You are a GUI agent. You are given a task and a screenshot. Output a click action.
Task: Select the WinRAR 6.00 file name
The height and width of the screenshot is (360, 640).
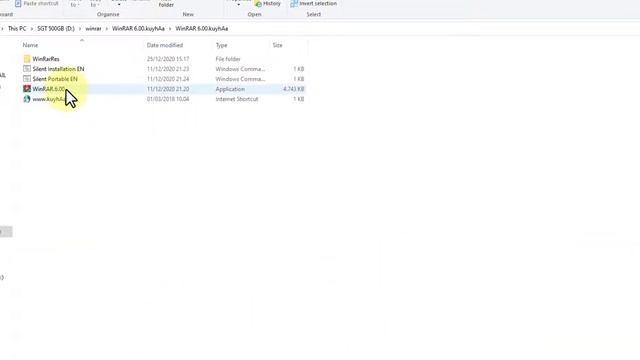[x=49, y=89]
